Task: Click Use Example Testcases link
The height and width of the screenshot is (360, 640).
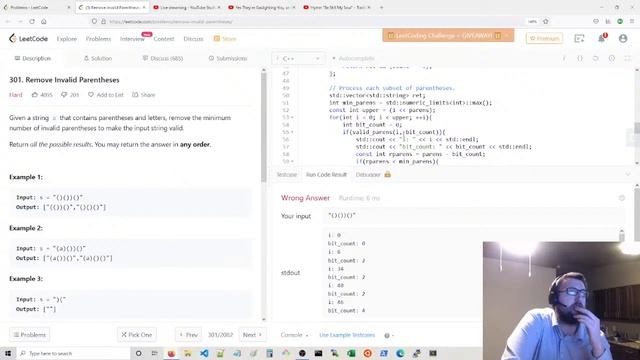Action: [347, 335]
